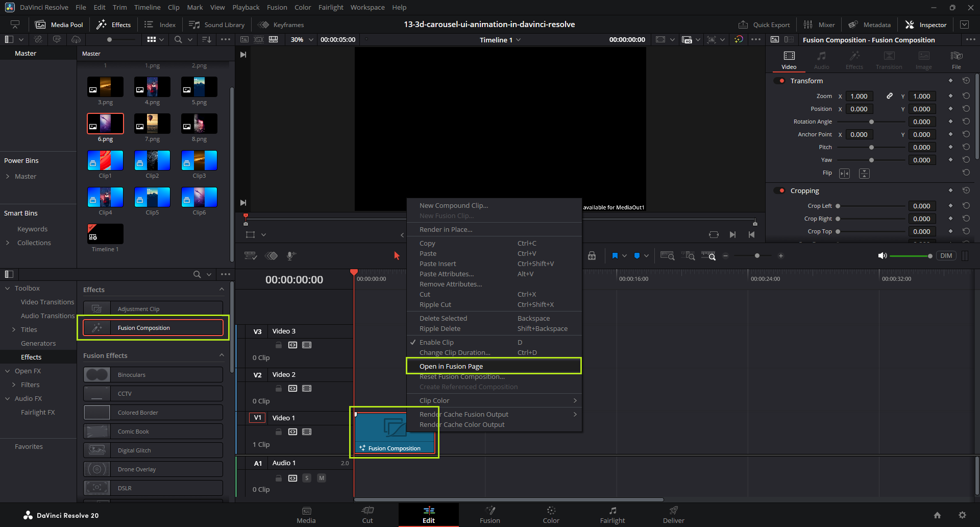This screenshot has width=980, height=527.
Task: Open project settings gear icon
Action: (962, 515)
